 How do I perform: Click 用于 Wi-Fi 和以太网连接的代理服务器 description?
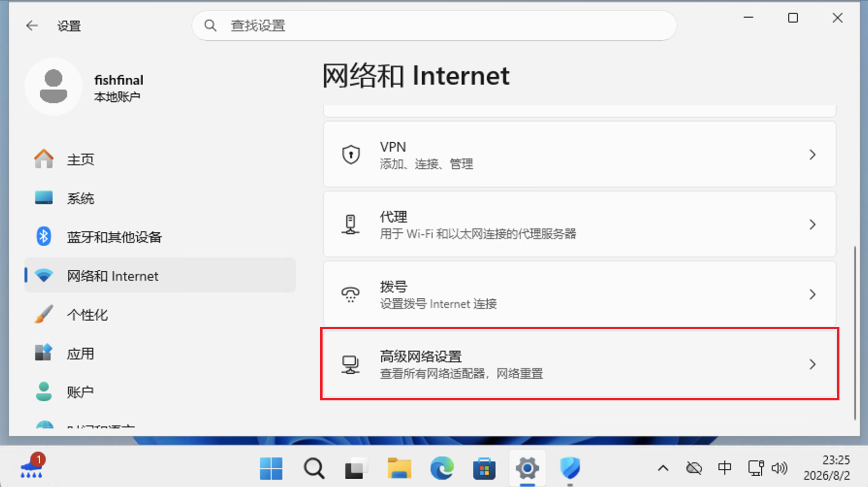pos(478,234)
